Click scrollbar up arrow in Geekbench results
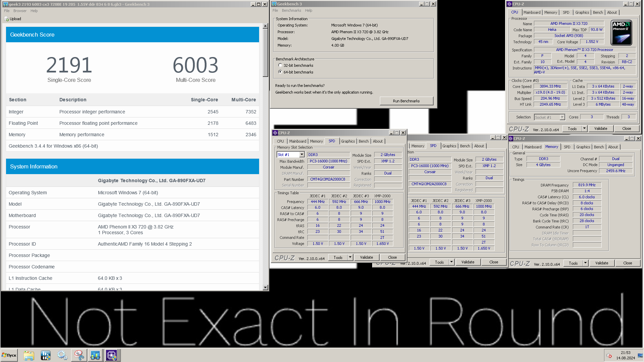The height and width of the screenshot is (362, 644). [x=265, y=26]
